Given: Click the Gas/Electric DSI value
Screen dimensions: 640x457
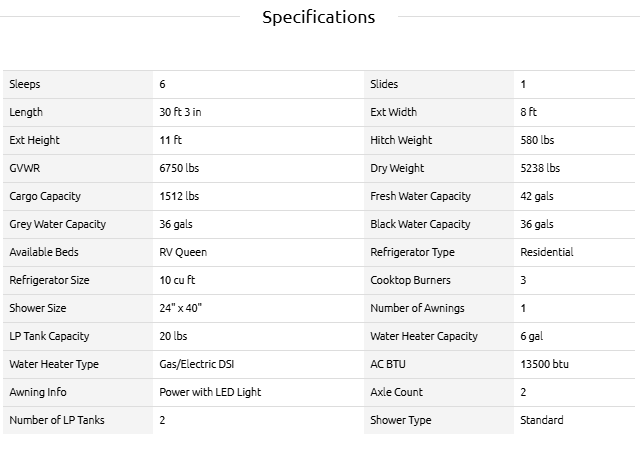Looking at the screenshot, I should (x=199, y=365).
